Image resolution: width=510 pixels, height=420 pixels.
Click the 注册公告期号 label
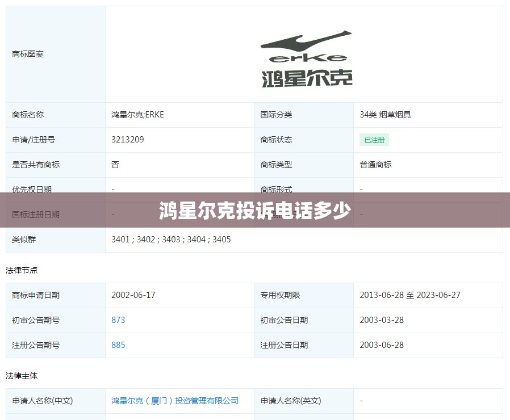(x=36, y=345)
